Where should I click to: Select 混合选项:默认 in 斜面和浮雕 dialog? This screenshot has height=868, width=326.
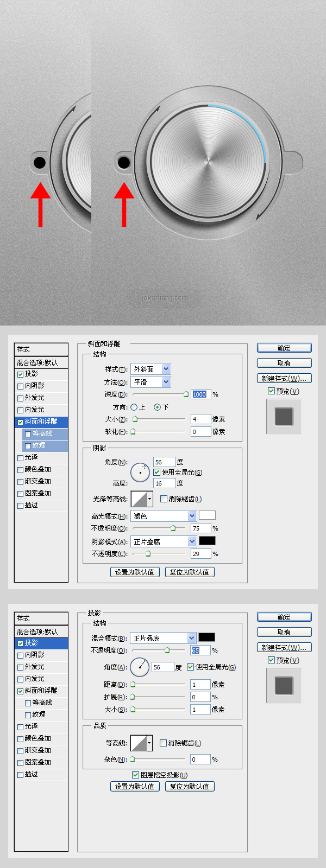click(x=41, y=362)
